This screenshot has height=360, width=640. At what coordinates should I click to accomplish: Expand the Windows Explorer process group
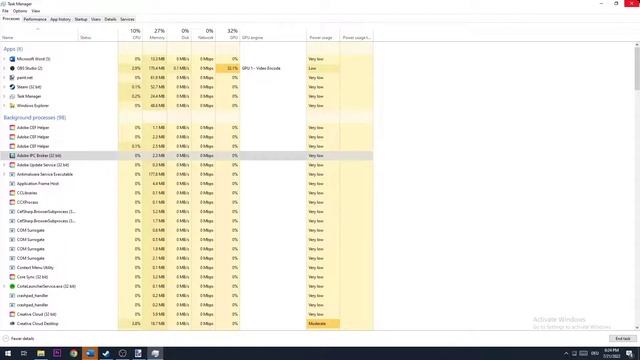(4, 106)
